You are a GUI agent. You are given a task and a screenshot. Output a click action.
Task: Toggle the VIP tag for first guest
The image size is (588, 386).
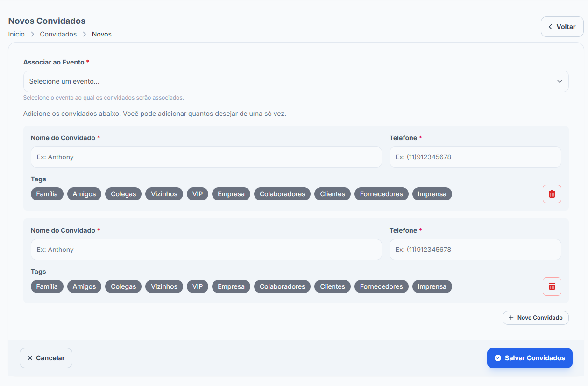tap(198, 194)
